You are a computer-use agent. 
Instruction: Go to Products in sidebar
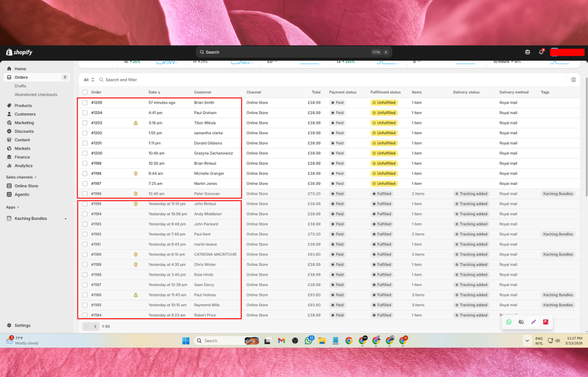(x=23, y=105)
